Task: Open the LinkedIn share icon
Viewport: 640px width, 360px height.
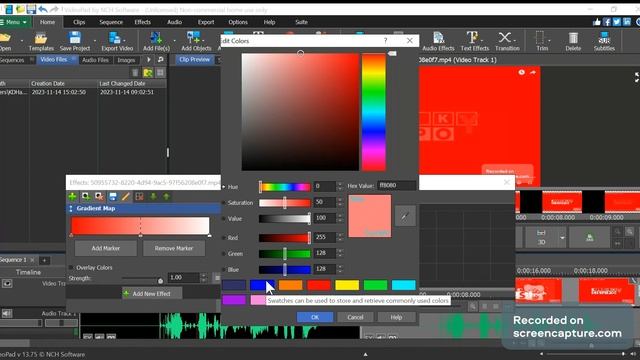Action: [x=627, y=22]
